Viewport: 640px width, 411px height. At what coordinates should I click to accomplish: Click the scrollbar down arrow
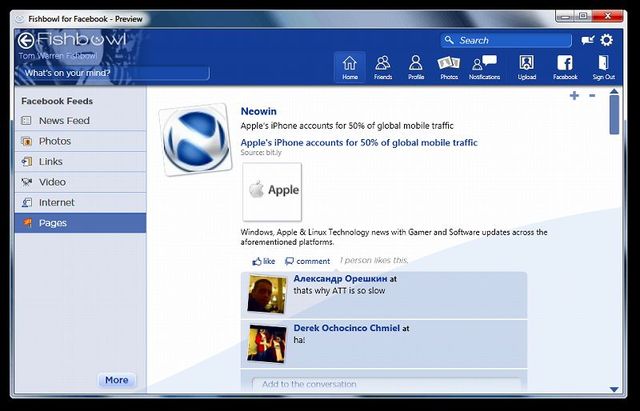pyautogui.click(x=614, y=389)
